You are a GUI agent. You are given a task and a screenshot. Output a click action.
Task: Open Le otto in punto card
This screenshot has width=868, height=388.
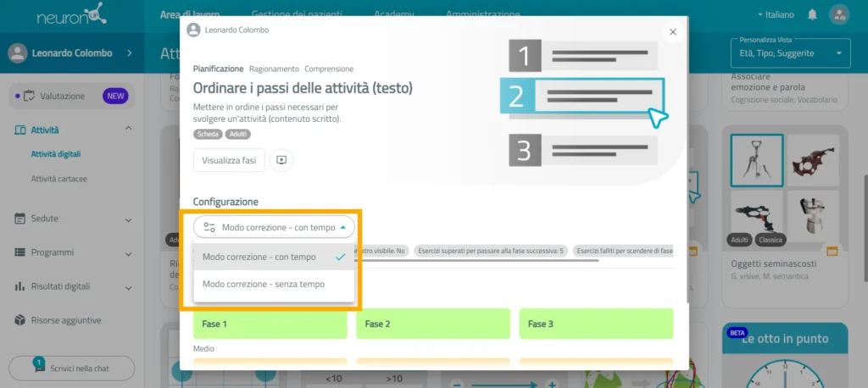click(x=785, y=355)
